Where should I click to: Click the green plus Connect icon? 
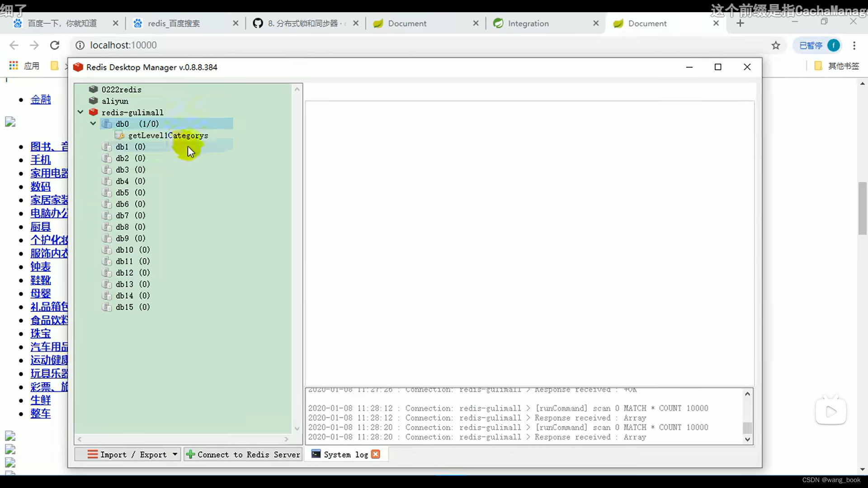[x=191, y=455]
